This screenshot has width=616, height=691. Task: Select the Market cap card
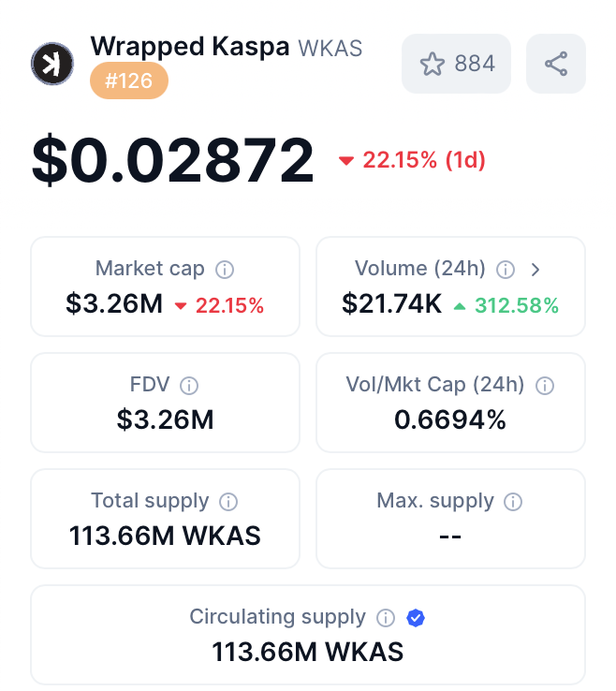pyautogui.click(x=166, y=287)
